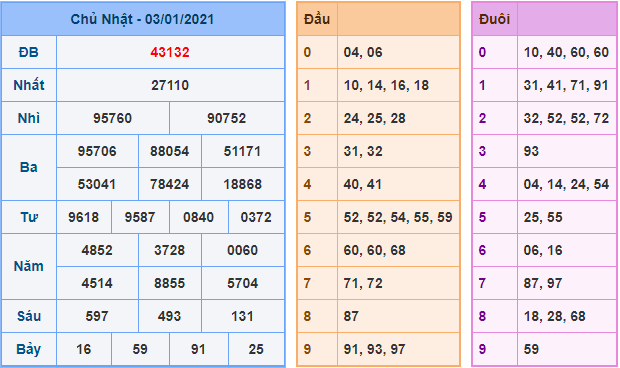
Task: Select Đầu row value 24, 25, 28
Action: (374, 118)
